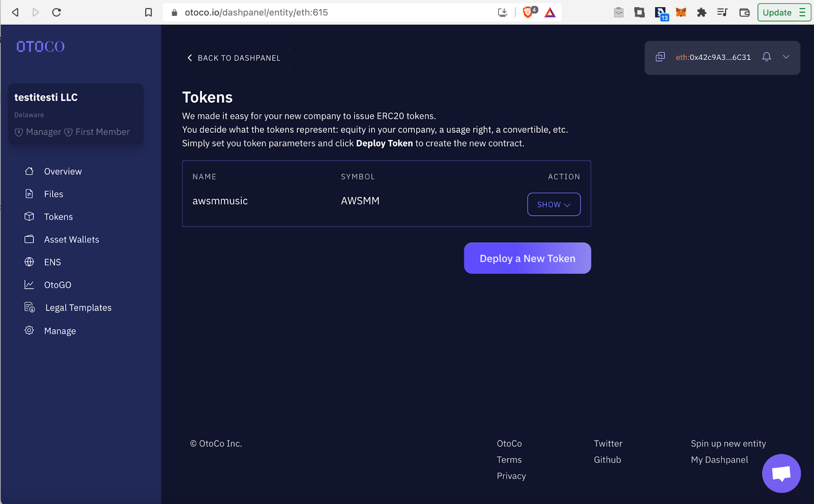This screenshot has width=814, height=504.
Task: Expand the wallet account dropdown chevron
Action: (786, 57)
